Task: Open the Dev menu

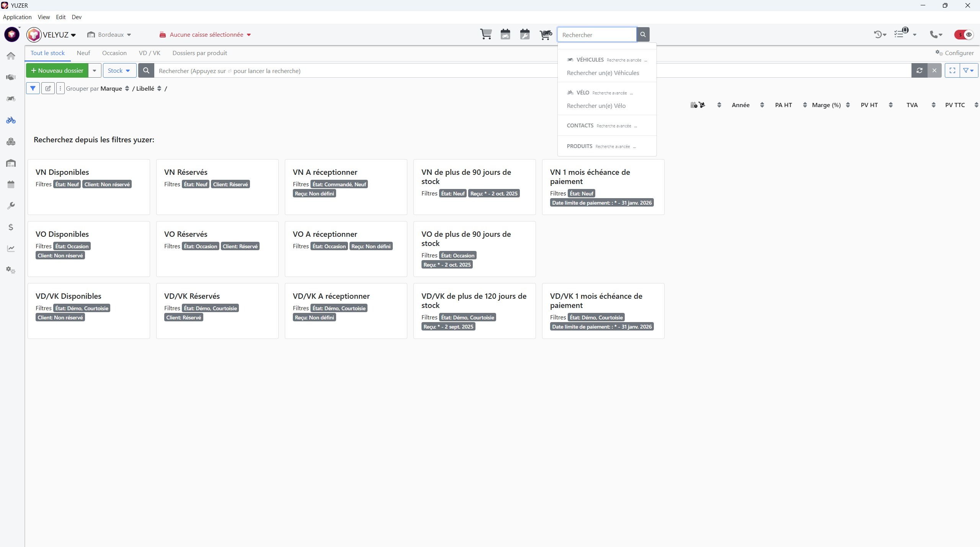Action: [76, 17]
